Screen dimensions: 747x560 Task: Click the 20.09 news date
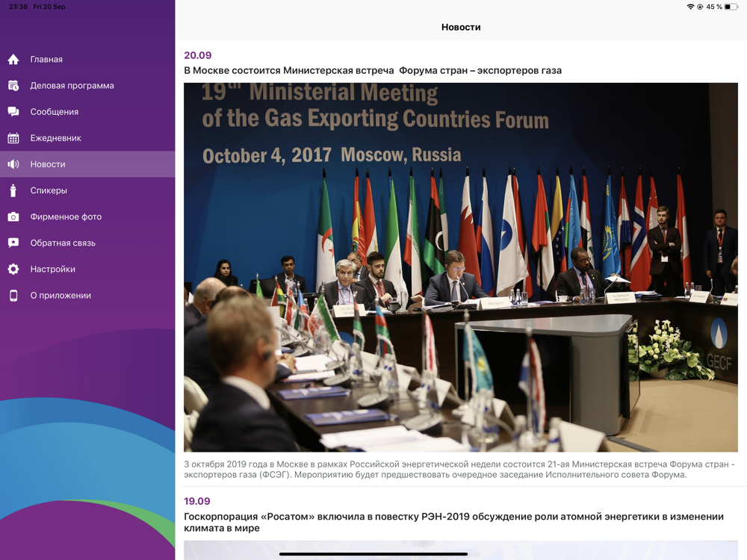pyautogui.click(x=198, y=55)
